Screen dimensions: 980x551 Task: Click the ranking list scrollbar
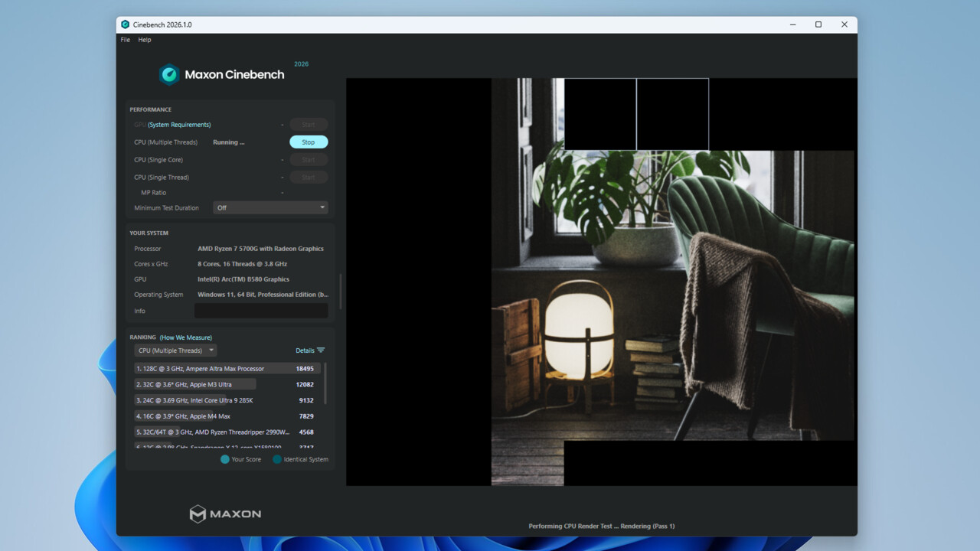tap(325, 383)
